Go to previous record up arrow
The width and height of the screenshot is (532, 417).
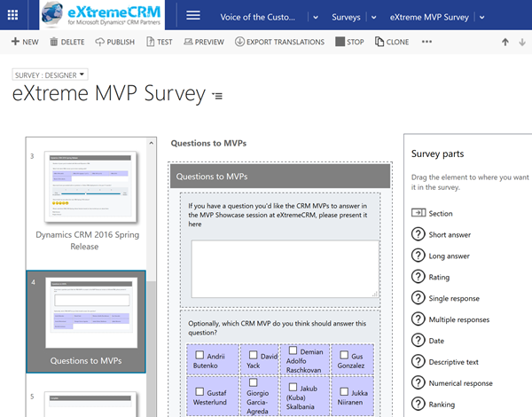coord(505,42)
